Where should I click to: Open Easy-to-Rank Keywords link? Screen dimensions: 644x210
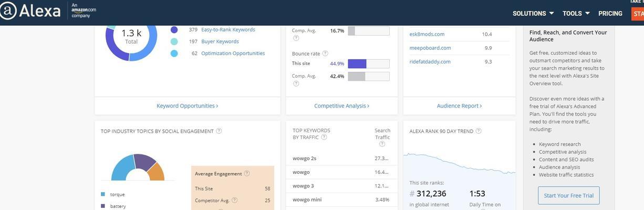[228, 30]
